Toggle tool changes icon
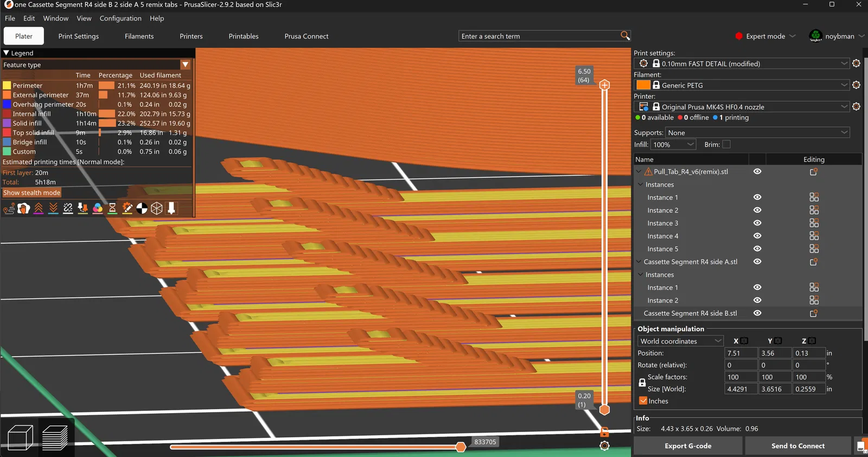This screenshot has height=457, width=868. [x=82, y=208]
